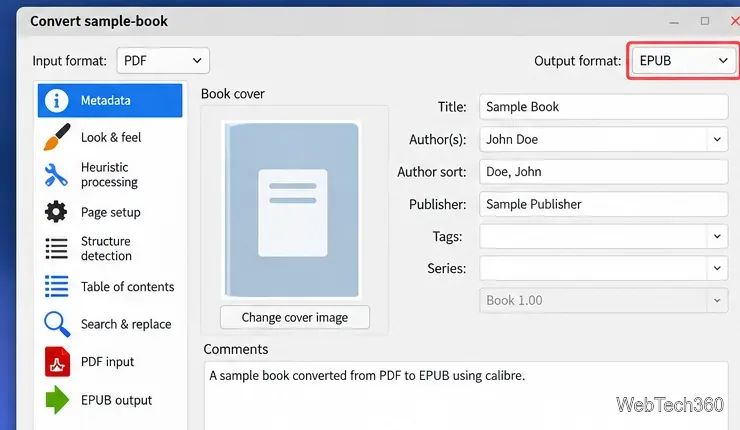The height and width of the screenshot is (430, 740).
Task: Click the EPUB output green arrow icon
Action: [57, 400]
